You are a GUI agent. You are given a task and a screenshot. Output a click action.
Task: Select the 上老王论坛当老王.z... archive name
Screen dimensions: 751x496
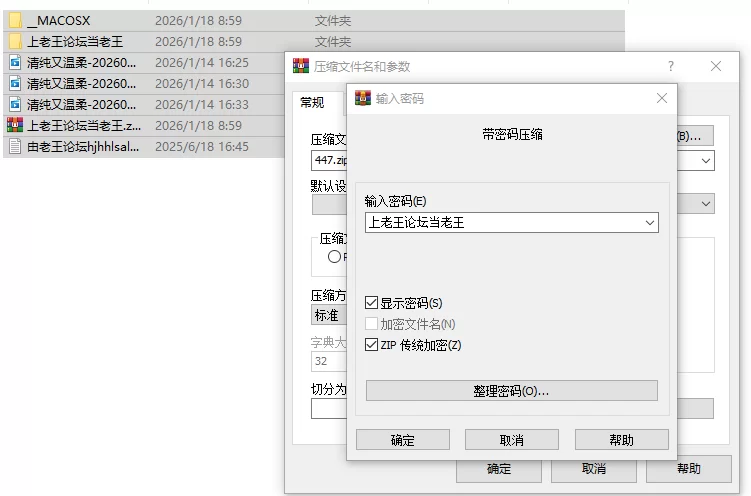tap(84, 125)
